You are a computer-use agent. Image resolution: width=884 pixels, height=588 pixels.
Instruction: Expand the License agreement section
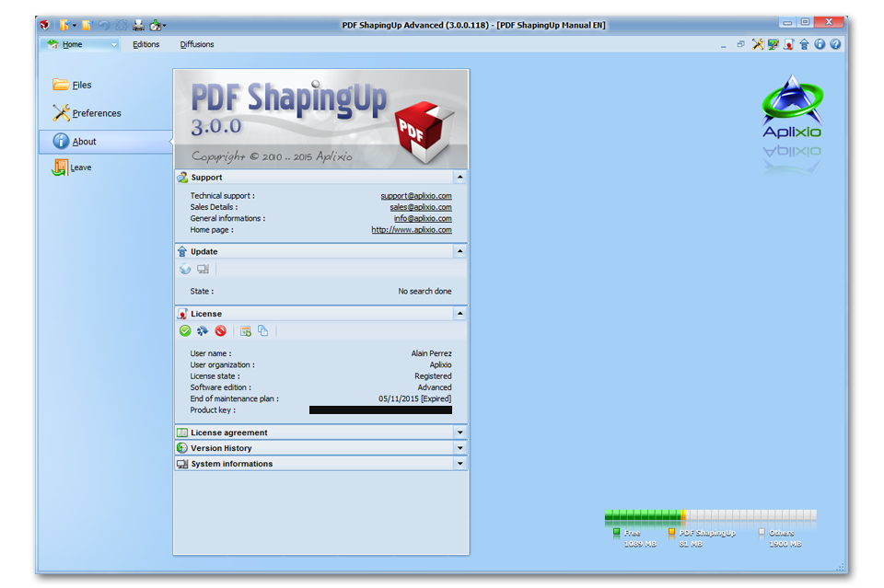tap(460, 432)
